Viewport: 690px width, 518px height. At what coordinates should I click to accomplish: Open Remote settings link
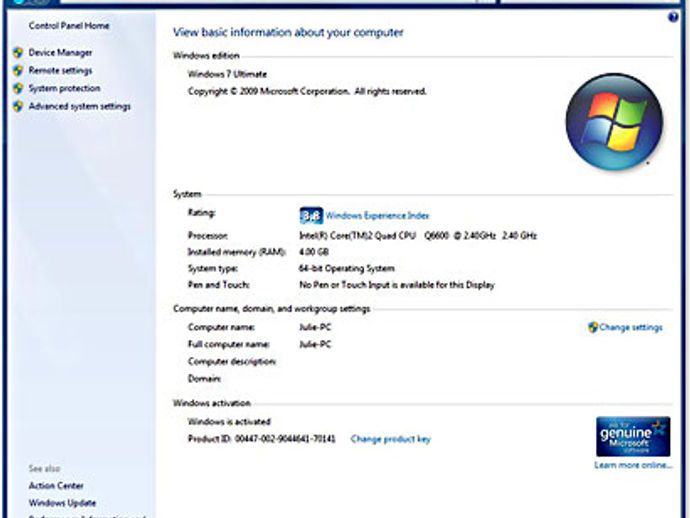point(60,70)
